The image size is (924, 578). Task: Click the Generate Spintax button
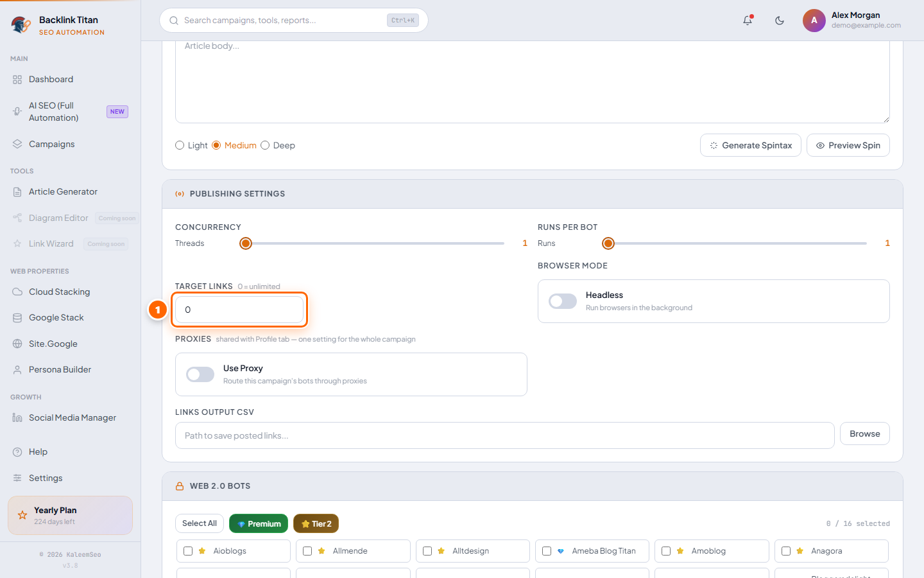(751, 145)
